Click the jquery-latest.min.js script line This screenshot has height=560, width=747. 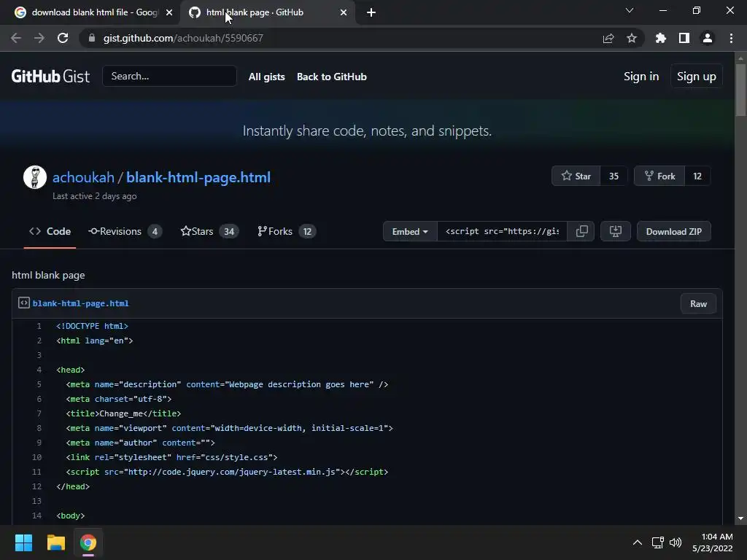228,472
